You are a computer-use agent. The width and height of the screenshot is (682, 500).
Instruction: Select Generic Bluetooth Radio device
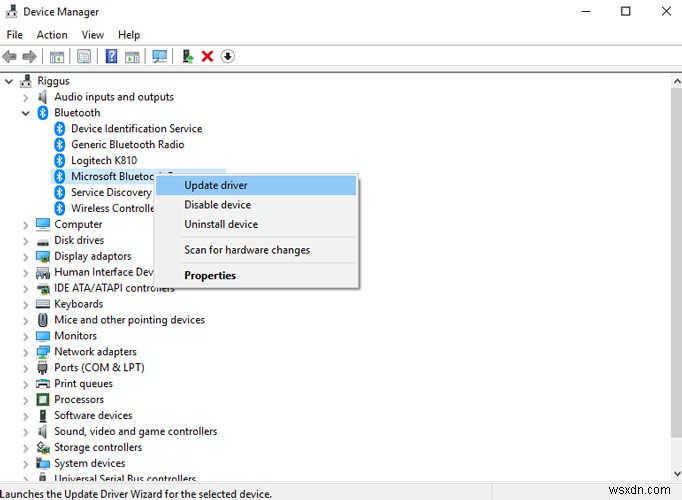127,144
